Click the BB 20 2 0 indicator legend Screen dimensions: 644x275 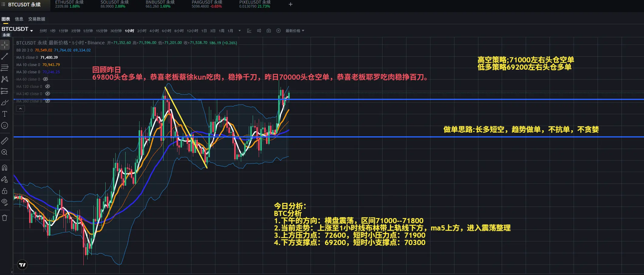coord(24,50)
